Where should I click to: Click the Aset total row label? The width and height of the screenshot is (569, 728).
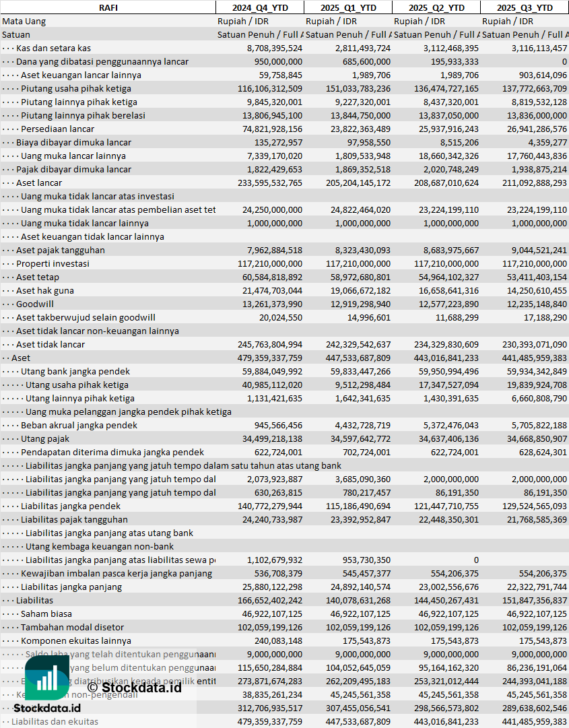[x=21, y=358]
